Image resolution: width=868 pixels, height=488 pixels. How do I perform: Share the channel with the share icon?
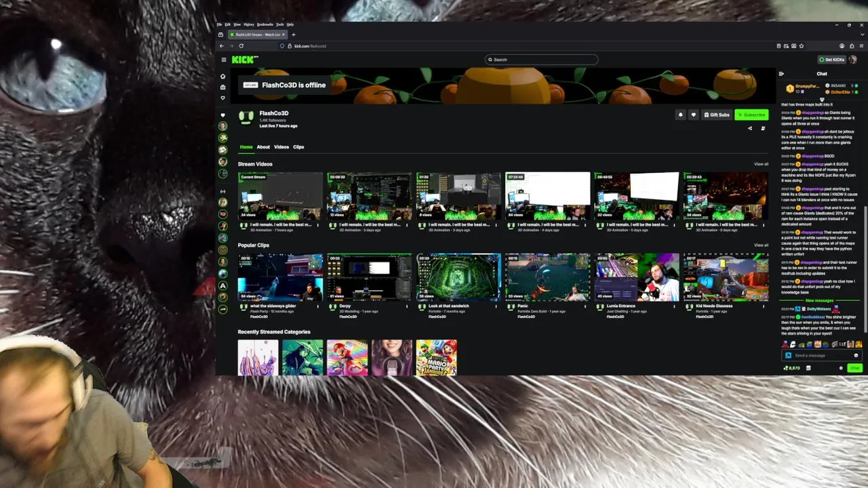click(x=750, y=128)
